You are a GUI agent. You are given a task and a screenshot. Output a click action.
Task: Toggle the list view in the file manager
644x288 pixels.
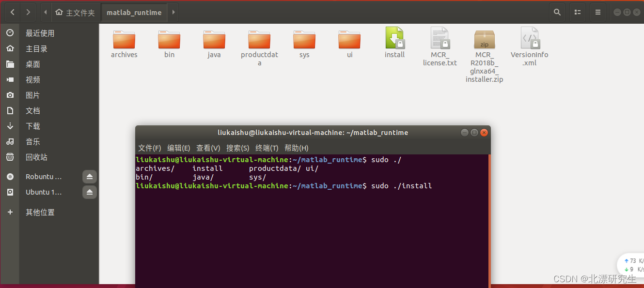pos(577,12)
